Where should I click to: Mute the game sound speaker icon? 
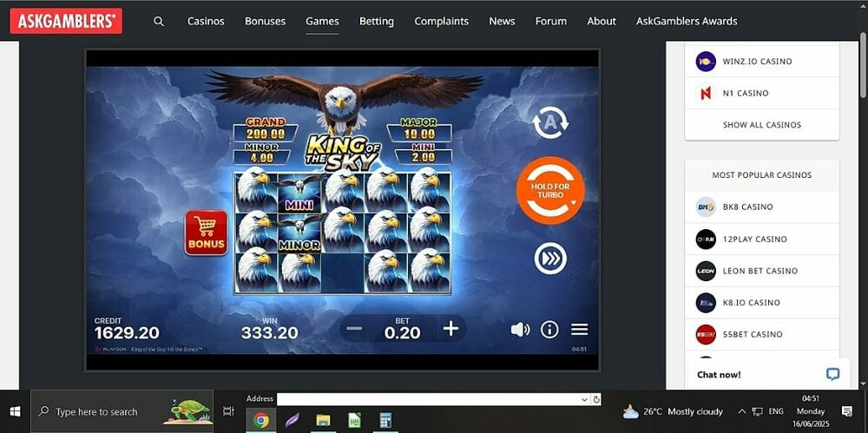tap(520, 330)
